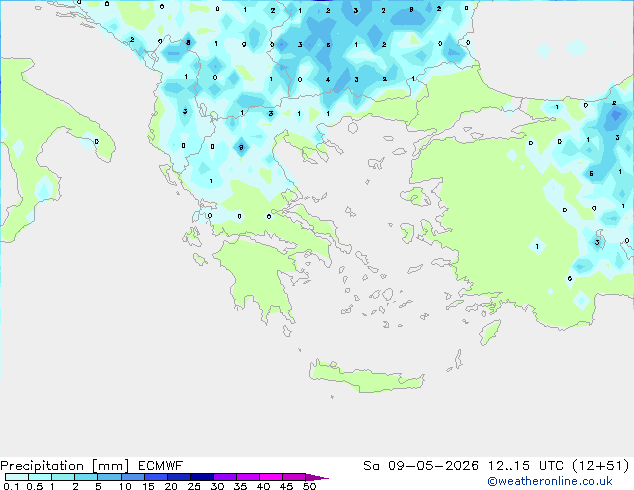Pick the 35–40 mm violet legend swatch
The height and width of the screenshot is (490, 634).
click(x=248, y=477)
